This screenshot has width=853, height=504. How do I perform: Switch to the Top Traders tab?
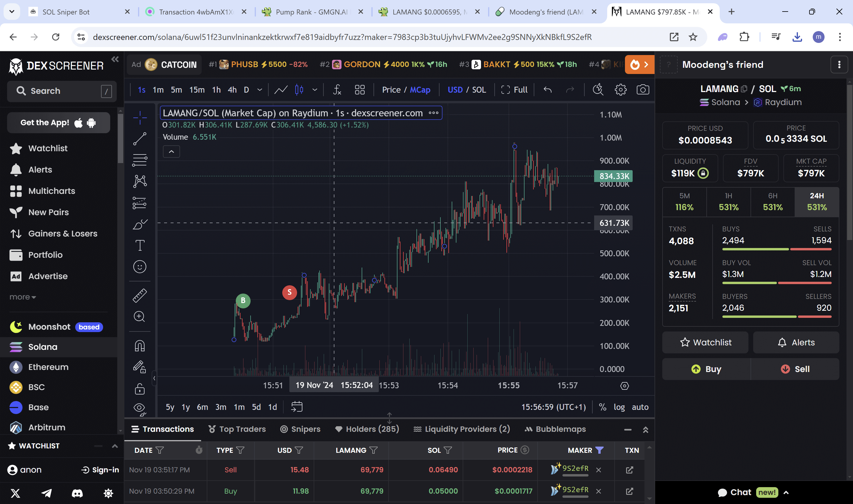pos(237,429)
